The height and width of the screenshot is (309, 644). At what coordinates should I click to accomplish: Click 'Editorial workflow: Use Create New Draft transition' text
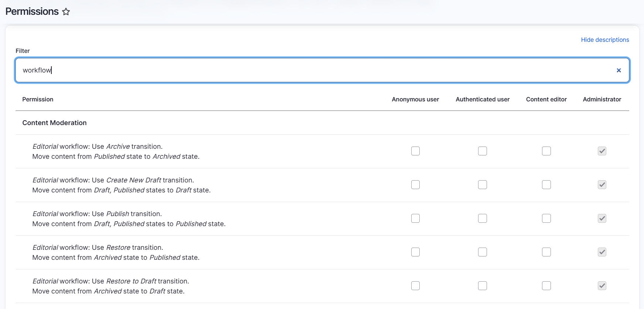(x=113, y=180)
